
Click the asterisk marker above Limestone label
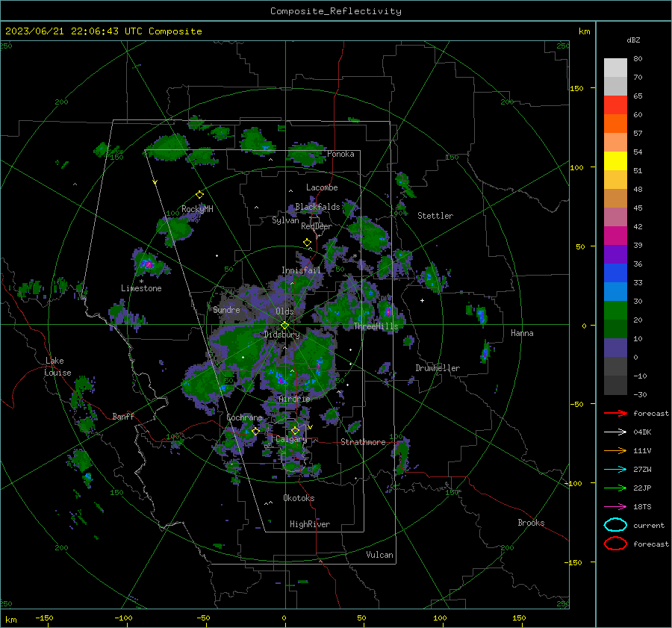(x=141, y=282)
